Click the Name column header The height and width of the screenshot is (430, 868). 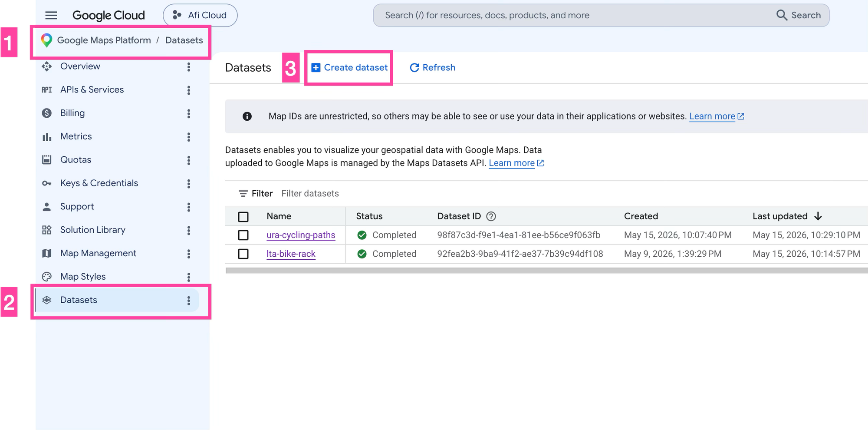point(279,216)
